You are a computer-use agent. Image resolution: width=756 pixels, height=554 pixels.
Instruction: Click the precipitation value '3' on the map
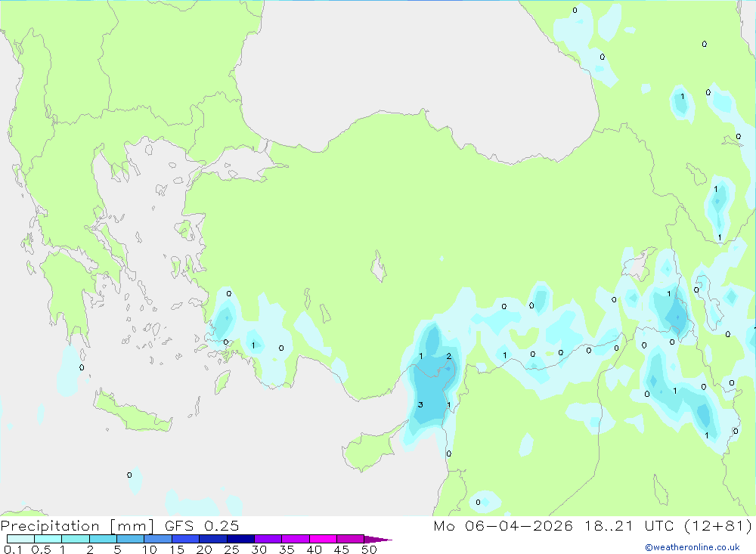[420, 404]
